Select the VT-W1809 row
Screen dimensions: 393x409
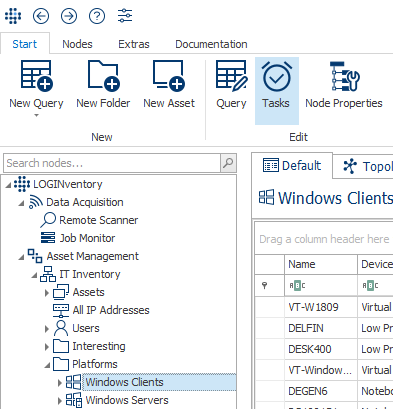(x=324, y=307)
